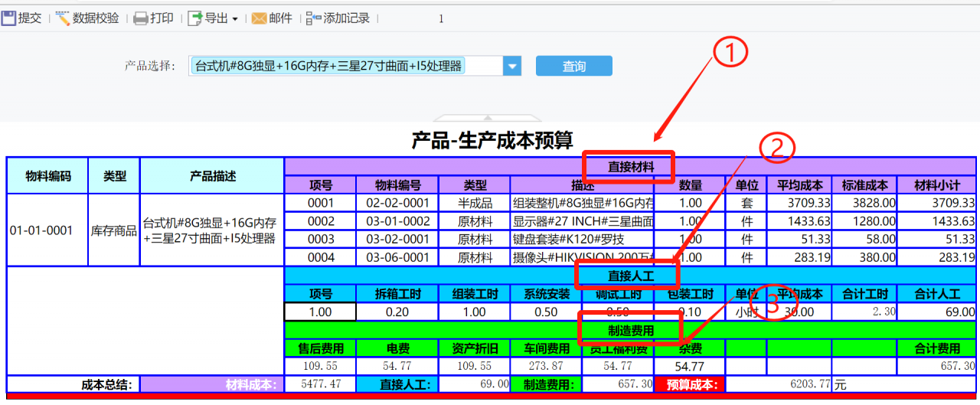Click the budget cost value 6203.77

pos(778,384)
